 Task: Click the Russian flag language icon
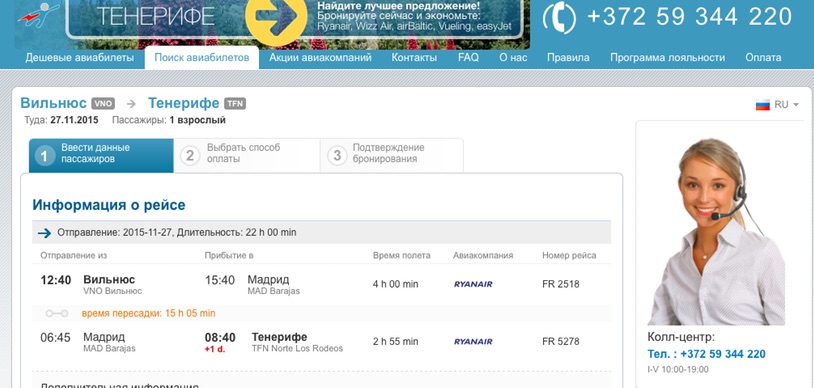(x=763, y=104)
